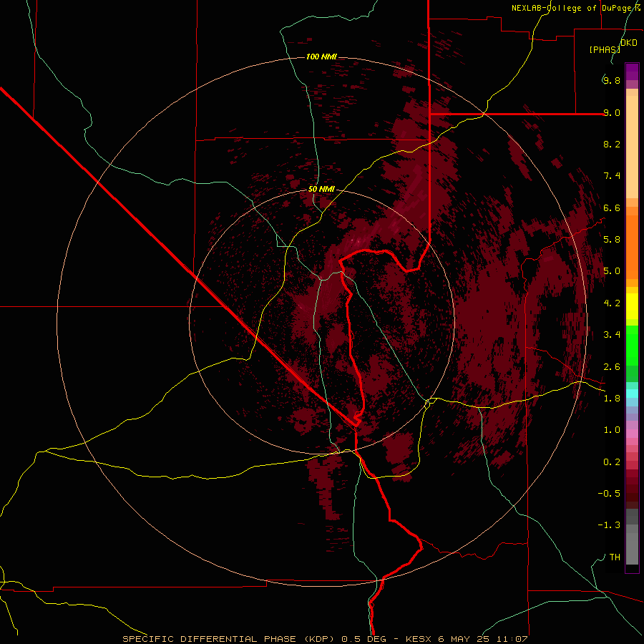Click the cyan band of the color bar
Image resolution: width=644 pixels, height=644 pixels.
(x=632, y=394)
